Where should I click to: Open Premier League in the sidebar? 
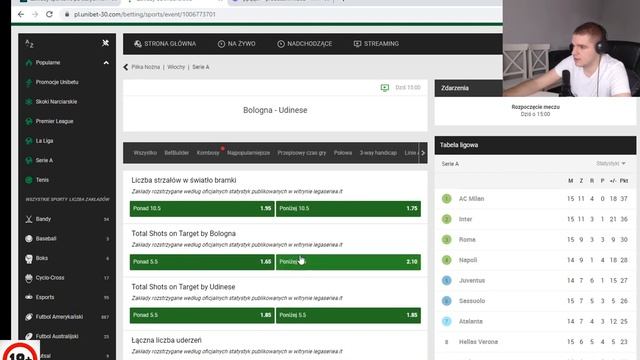click(x=54, y=121)
